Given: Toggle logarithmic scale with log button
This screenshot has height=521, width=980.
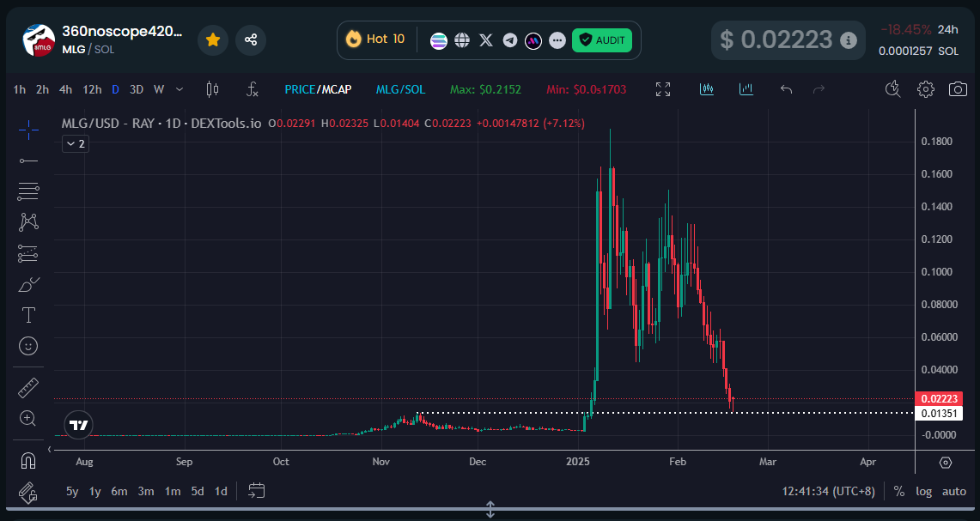Looking at the screenshot, I should (x=923, y=491).
